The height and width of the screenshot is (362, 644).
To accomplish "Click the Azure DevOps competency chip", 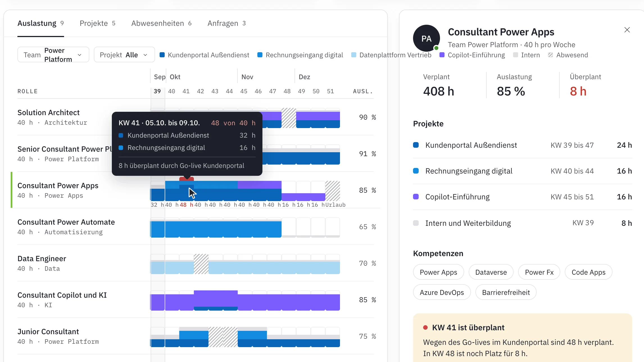I will pyautogui.click(x=442, y=292).
